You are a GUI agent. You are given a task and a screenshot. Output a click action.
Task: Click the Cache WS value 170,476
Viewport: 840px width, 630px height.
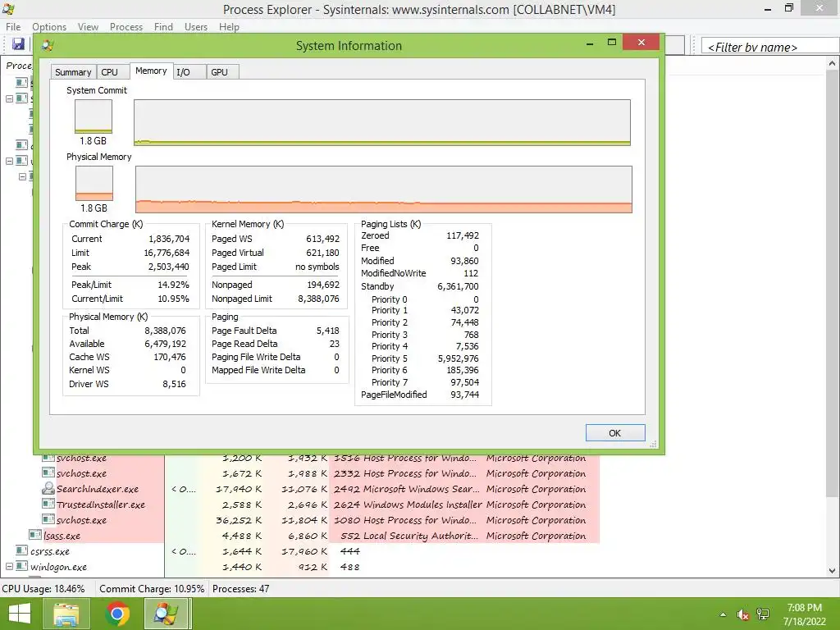click(170, 356)
